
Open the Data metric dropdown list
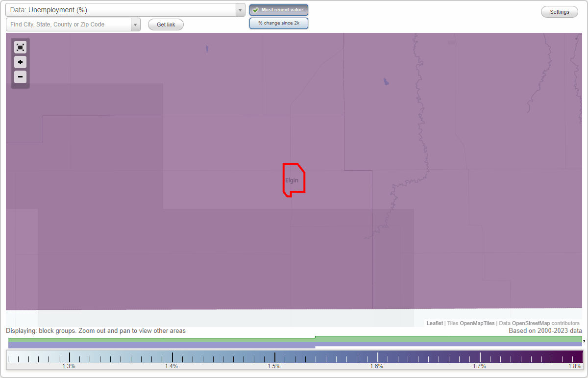(x=240, y=9)
